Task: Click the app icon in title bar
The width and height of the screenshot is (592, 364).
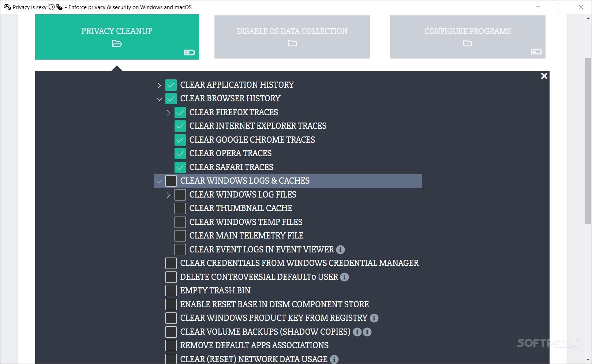Action: click(7, 7)
